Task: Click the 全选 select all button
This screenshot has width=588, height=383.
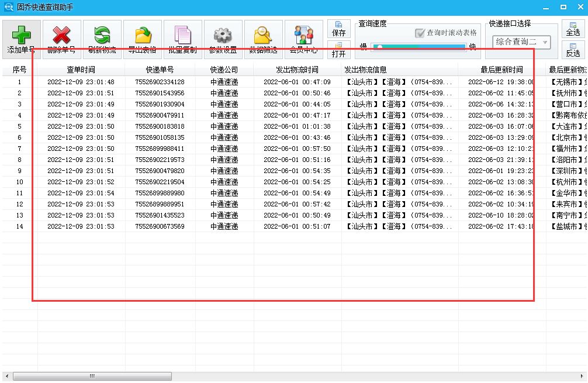Action: pos(573,28)
